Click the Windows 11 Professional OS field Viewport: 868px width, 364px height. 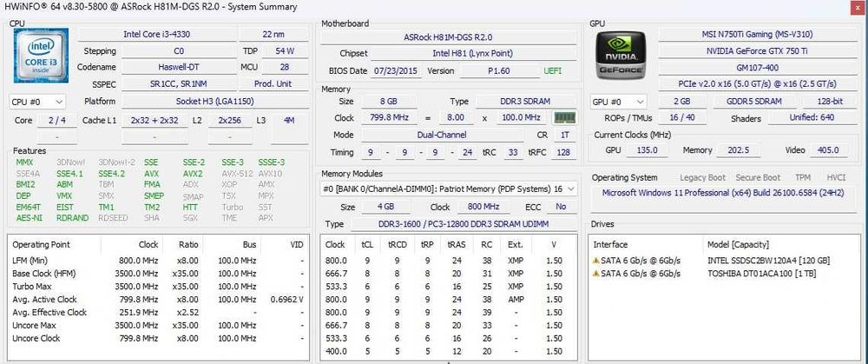[x=723, y=194]
